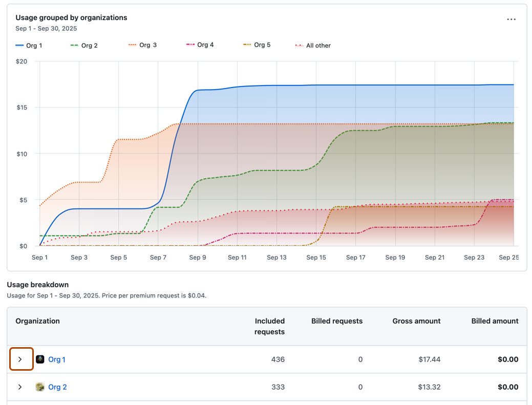This screenshot has width=532, height=405.
Task: Select the Sep 25 point on chart
Action: click(508, 258)
